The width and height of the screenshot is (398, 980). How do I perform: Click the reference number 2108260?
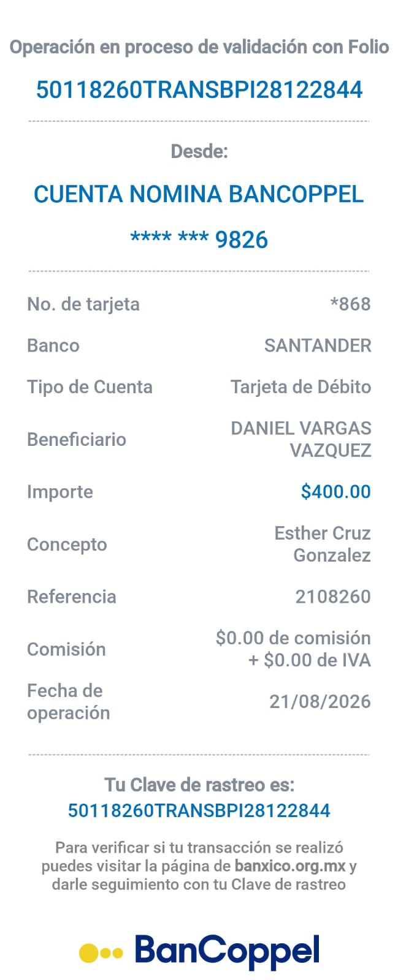tap(333, 597)
